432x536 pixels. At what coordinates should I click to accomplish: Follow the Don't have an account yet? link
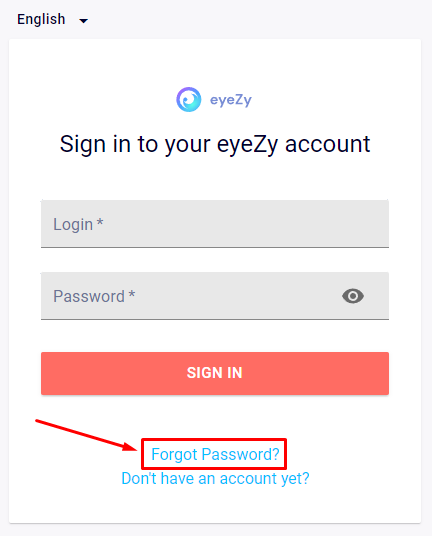coord(215,479)
